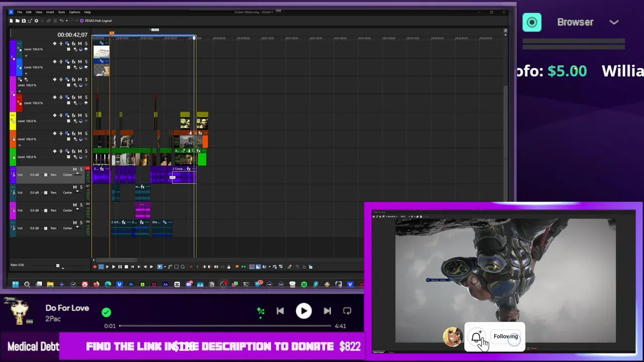Open Track FX on the yellow video track

pos(73,115)
